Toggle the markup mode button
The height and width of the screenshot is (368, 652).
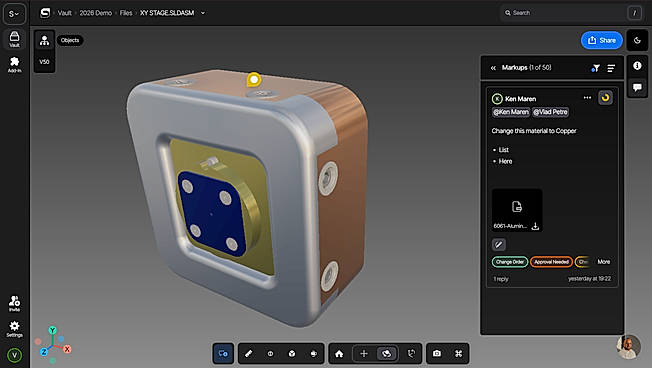(223, 353)
